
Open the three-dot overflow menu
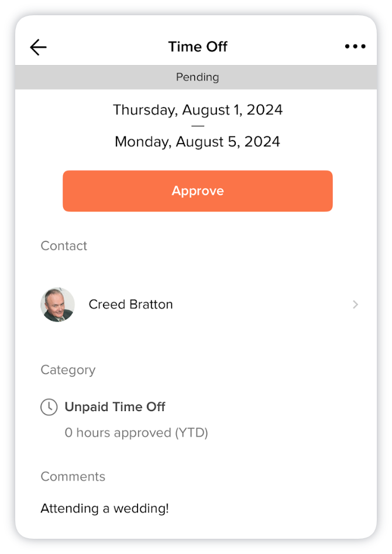pos(355,46)
